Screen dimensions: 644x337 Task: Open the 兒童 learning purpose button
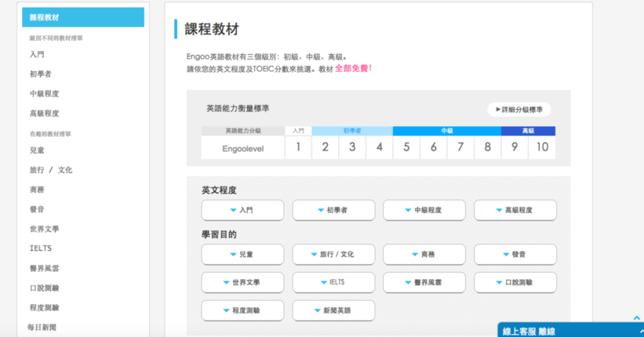click(242, 255)
